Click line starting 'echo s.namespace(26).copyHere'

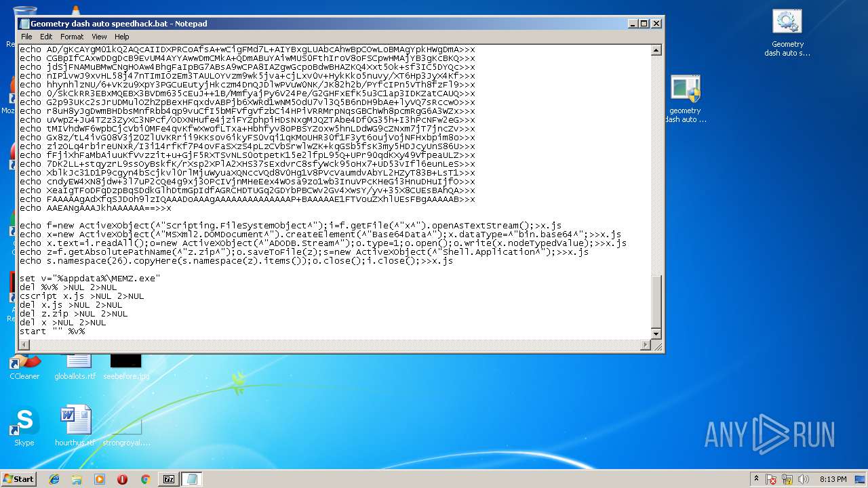[x=236, y=261]
